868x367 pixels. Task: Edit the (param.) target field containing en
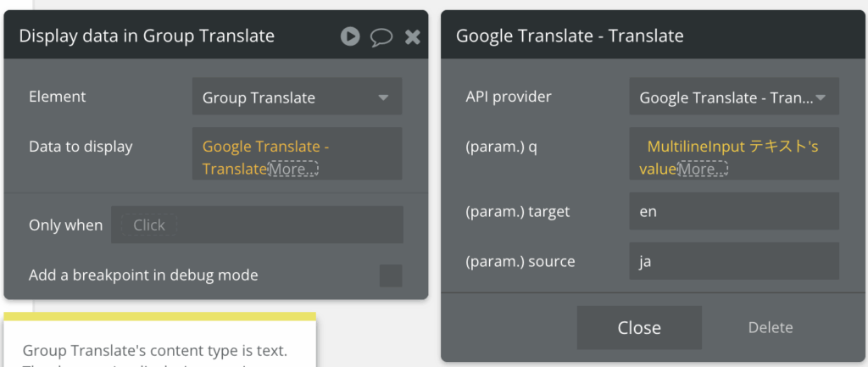tap(734, 211)
